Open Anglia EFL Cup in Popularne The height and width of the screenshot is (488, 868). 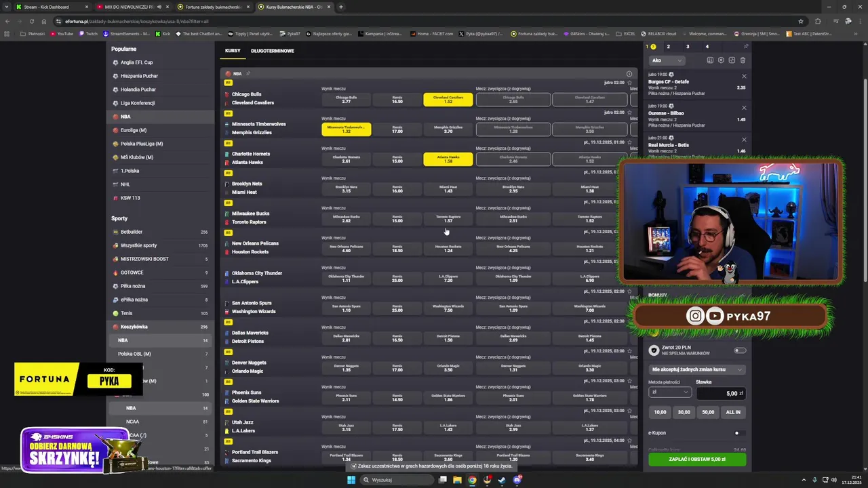point(136,62)
